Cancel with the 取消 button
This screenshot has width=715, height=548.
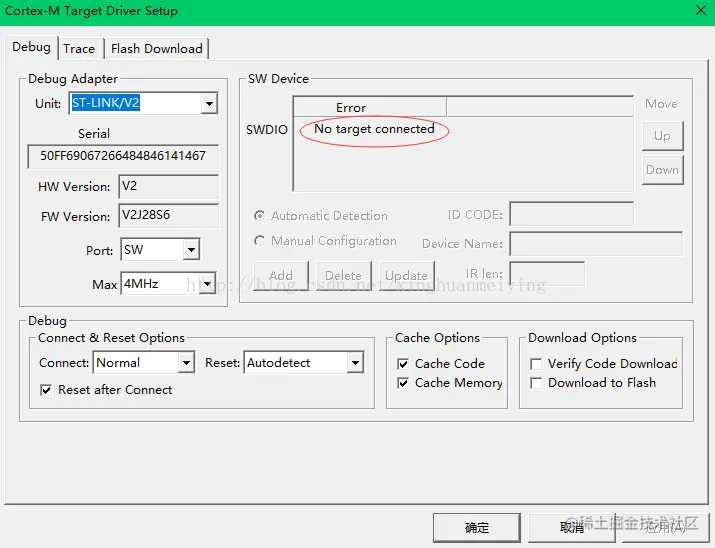[572, 527]
